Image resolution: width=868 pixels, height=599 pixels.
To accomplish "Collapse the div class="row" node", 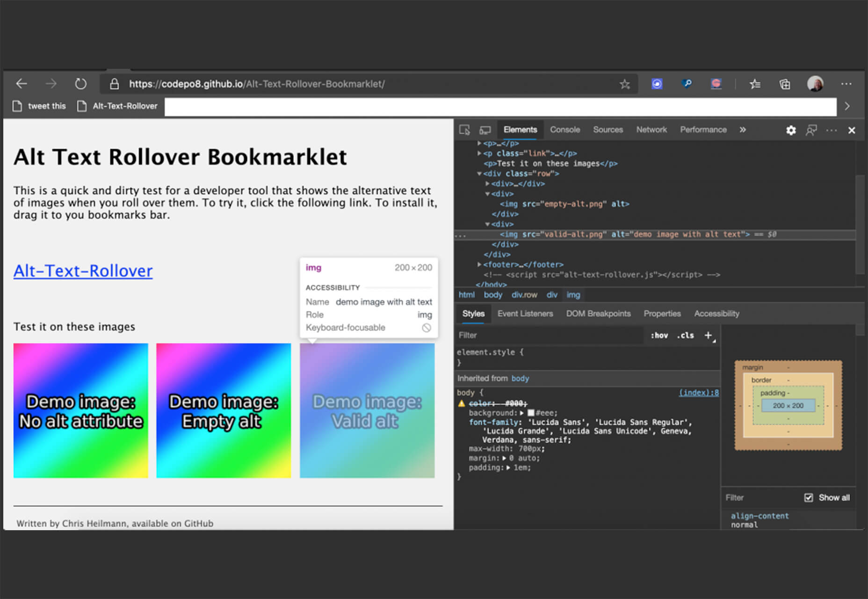I will coord(479,174).
